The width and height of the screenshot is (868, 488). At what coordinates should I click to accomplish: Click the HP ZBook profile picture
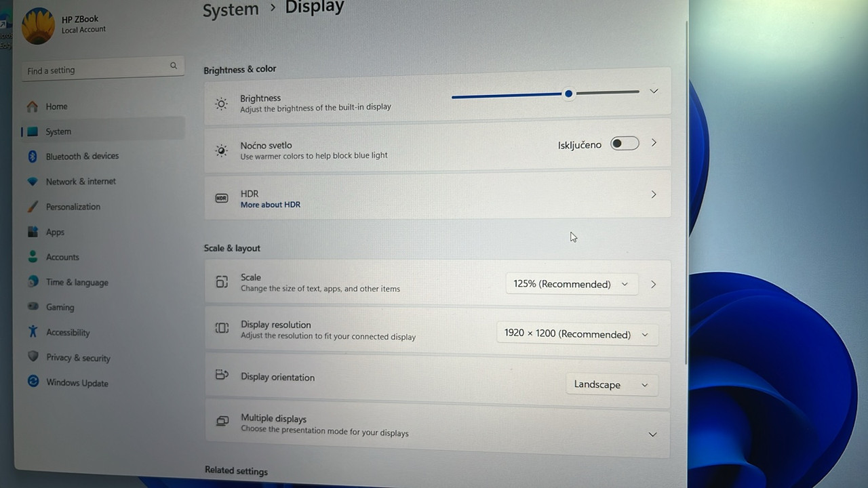(38, 26)
